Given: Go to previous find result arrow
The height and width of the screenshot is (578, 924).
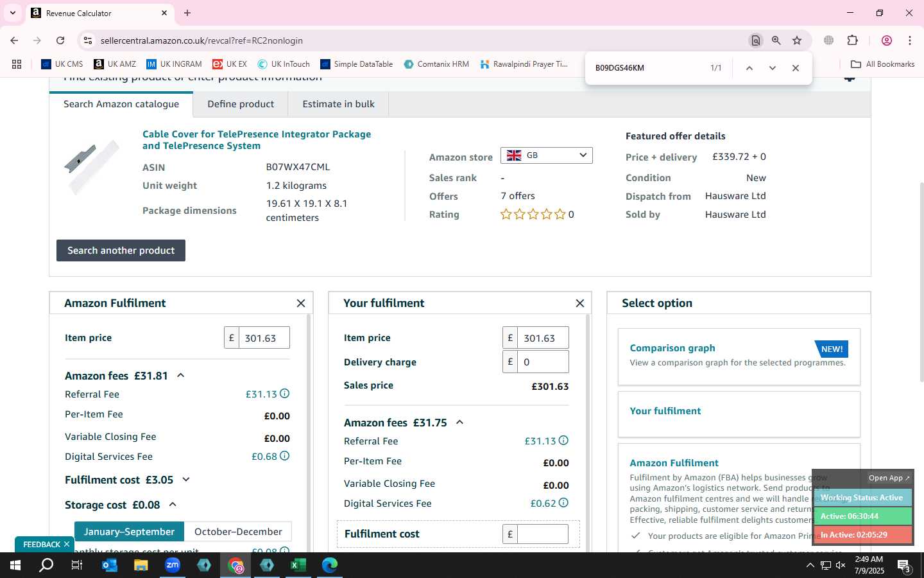Looking at the screenshot, I should [x=749, y=68].
